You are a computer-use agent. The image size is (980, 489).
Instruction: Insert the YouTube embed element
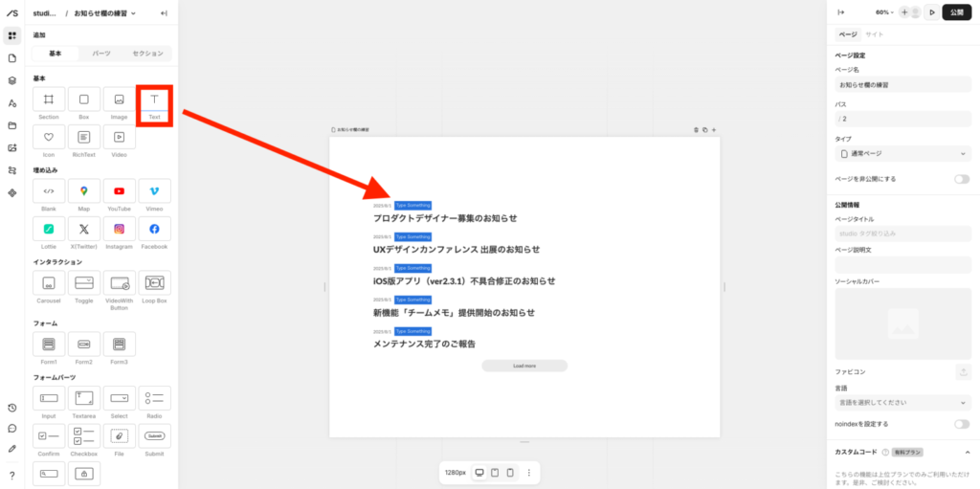pyautogui.click(x=119, y=191)
